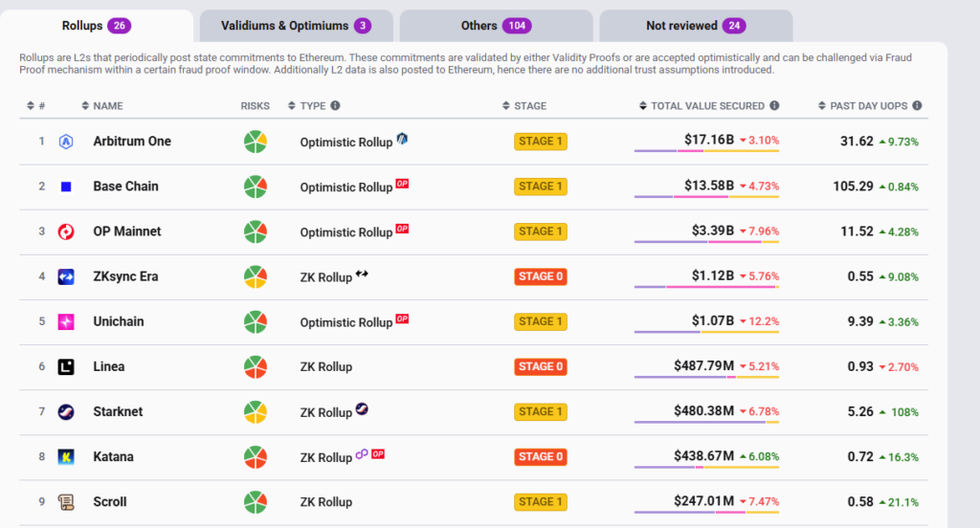This screenshot has width=980, height=528.
Task: Open the OP Mainnet project link
Action: (127, 231)
